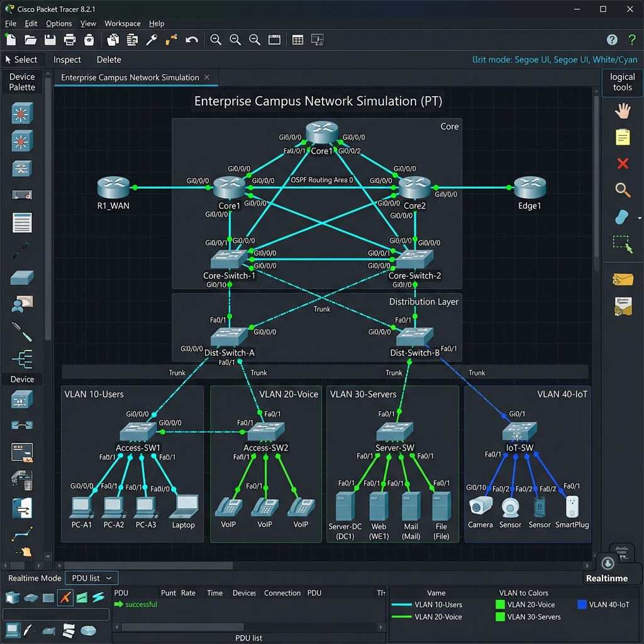Click the Inspect button
Image resolution: width=644 pixels, height=644 pixels.
(x=67, y=60)
